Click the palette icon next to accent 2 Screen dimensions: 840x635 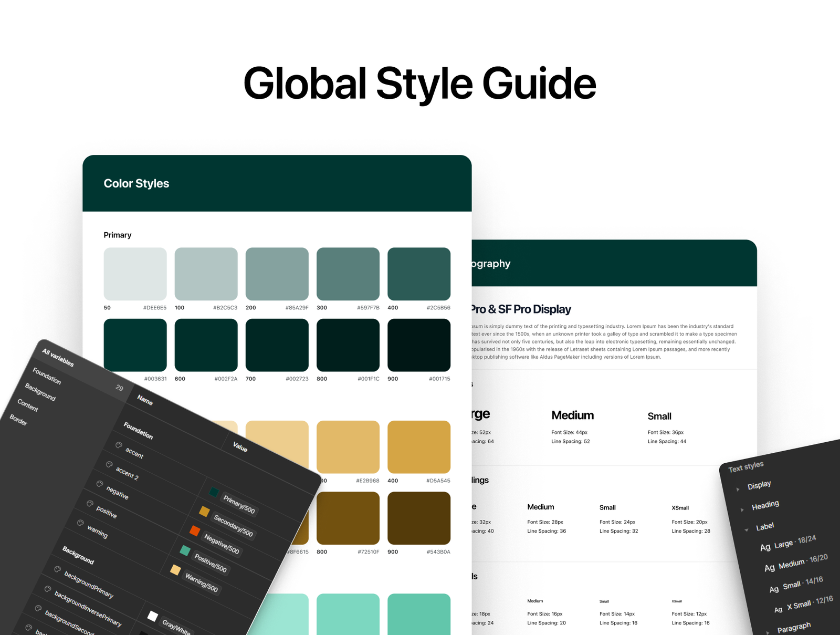pyautogui.click(x=109, y=464)
